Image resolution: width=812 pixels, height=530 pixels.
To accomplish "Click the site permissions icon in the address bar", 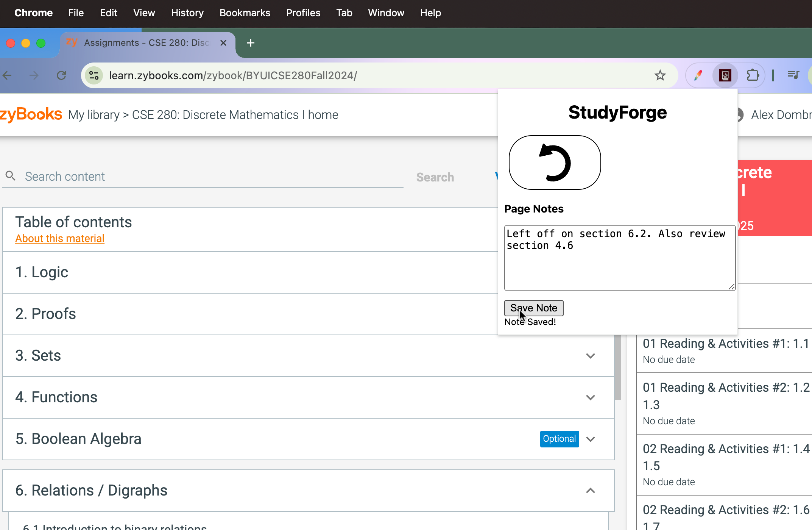I will pos(94,75).
